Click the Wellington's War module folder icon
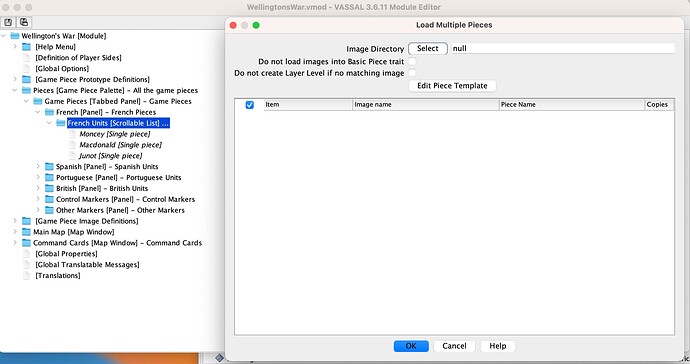This screenshot has height=364, width=690. (x=15, y=36)
